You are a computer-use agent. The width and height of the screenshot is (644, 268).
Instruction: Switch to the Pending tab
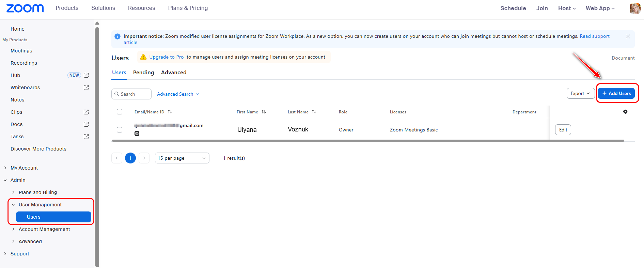tap(143, 73)
